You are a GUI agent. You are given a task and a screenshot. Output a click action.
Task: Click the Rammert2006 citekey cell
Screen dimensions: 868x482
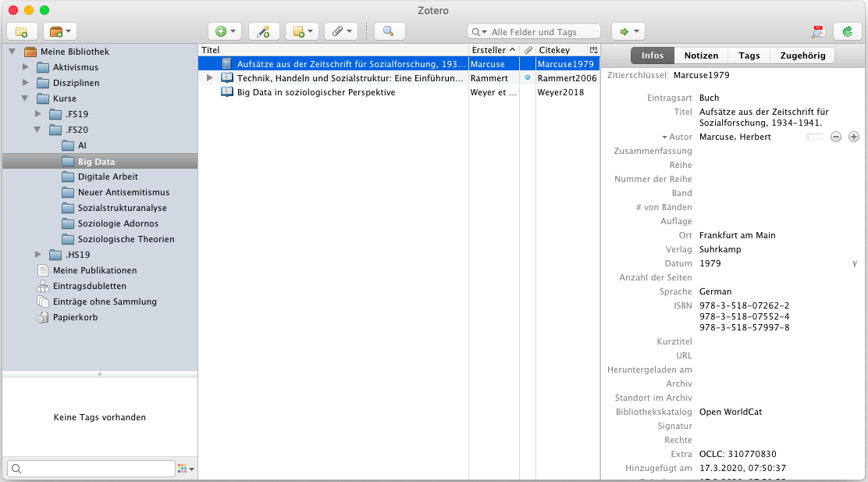pos(567,78)
